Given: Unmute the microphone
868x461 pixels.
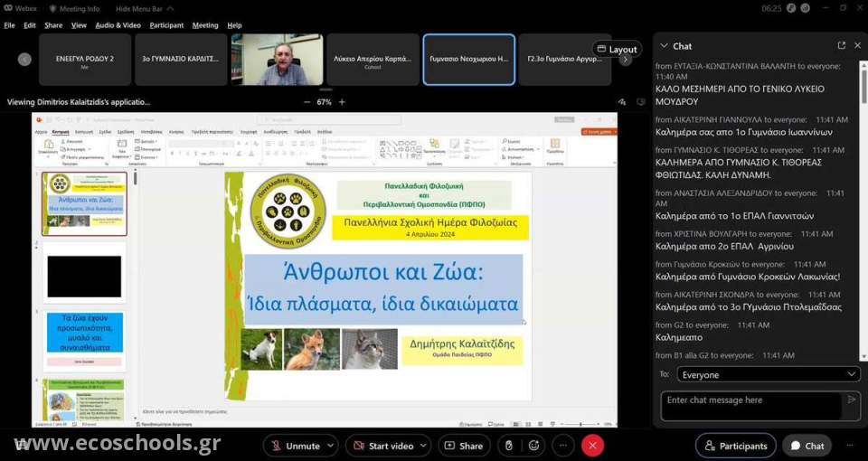Looking at the screenshot, I should coord(294,446).
